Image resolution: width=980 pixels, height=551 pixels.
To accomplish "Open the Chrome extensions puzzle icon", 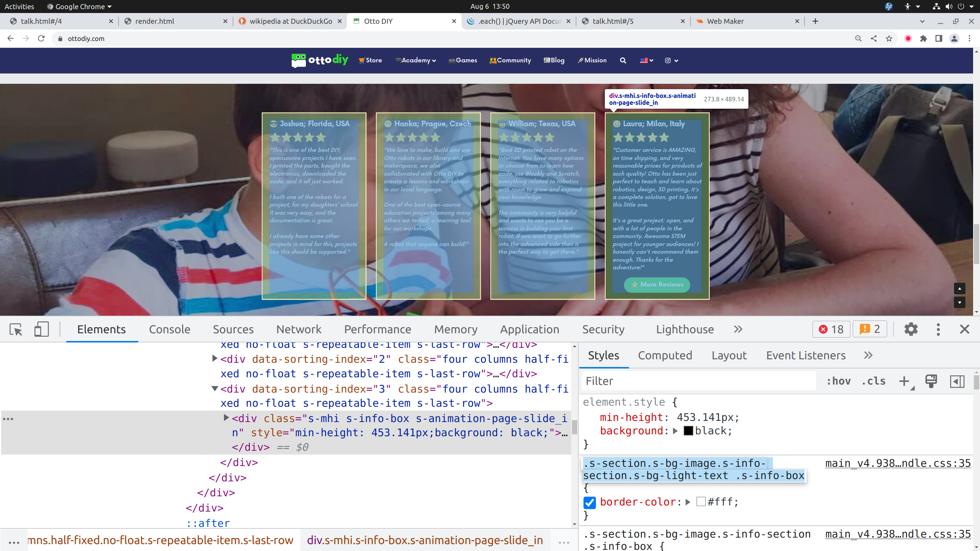I will [923, 39].
